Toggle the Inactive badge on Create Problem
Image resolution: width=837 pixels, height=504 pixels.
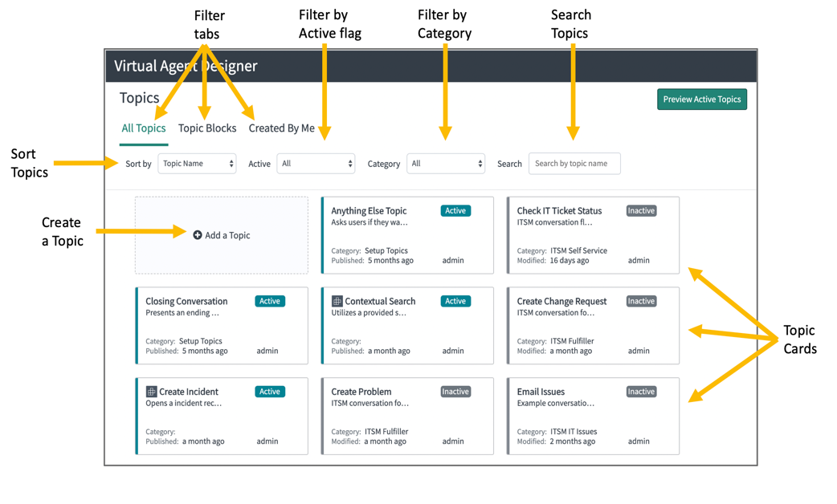455,392
